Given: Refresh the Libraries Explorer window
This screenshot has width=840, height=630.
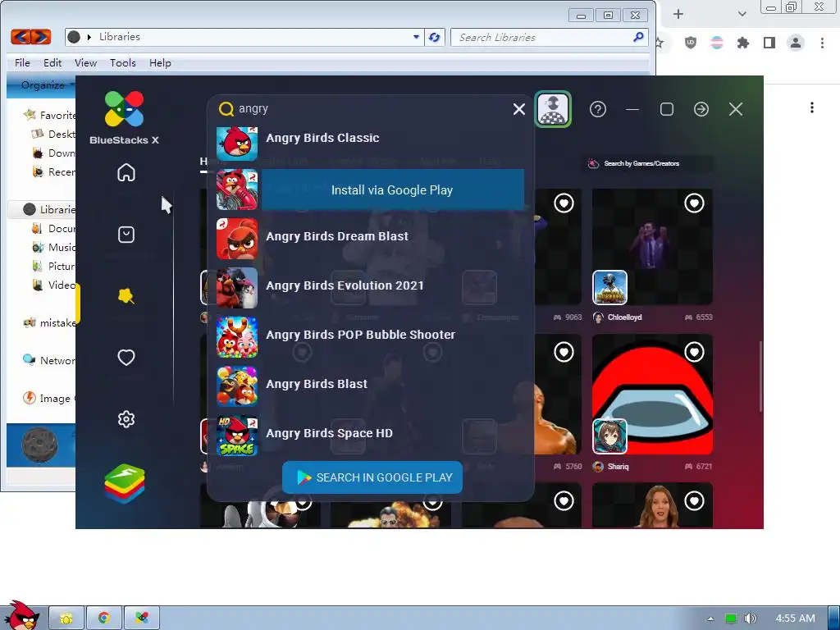Looking at the screenshot, I should pyautogui.click(x=435, y=37).
